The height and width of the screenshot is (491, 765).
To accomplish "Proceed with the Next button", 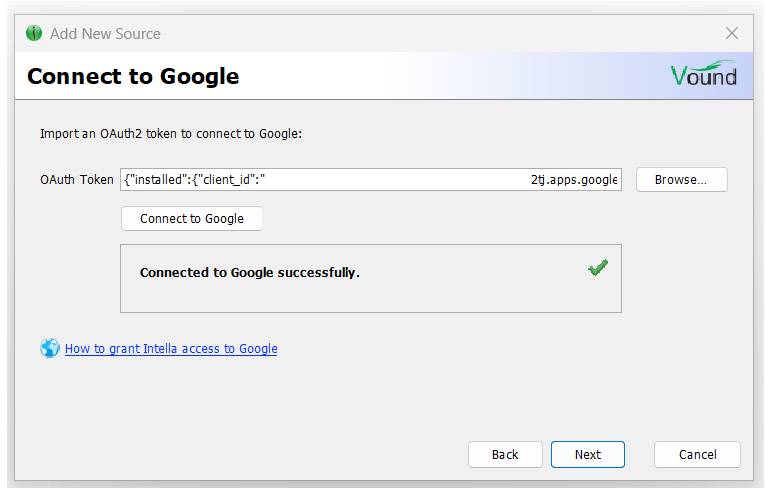I will (x=588, y=454).
